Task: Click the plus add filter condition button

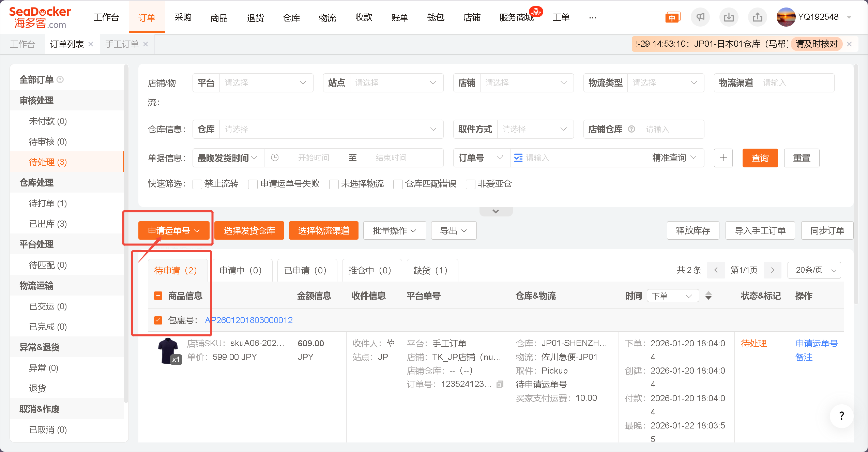Action: (723, 158)
